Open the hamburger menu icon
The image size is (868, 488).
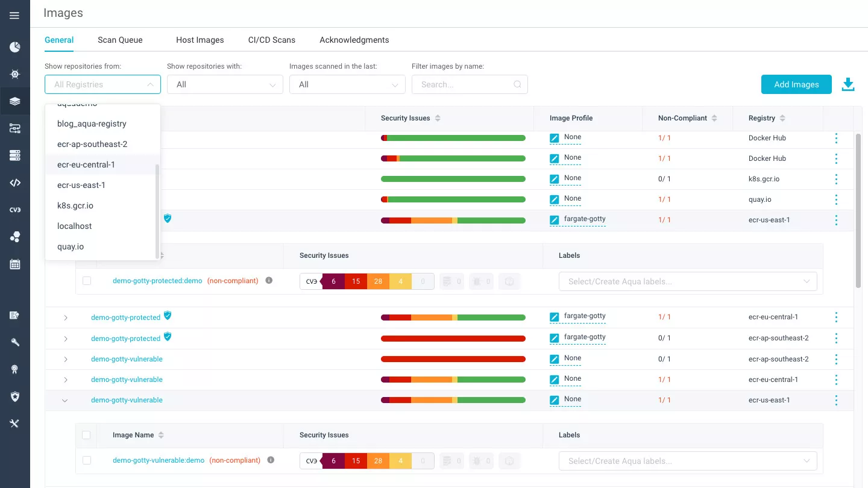tap(14, 16)
